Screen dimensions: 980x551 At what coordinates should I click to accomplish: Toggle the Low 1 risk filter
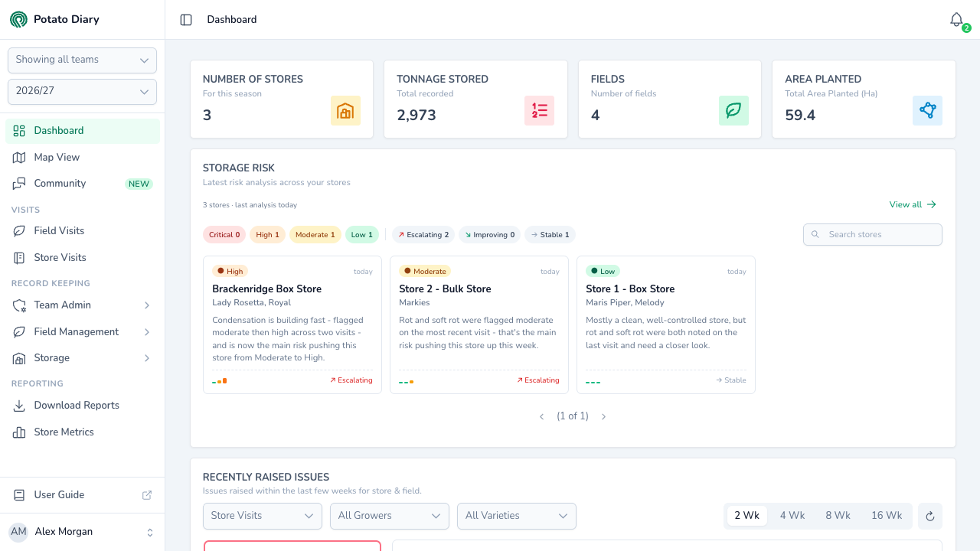[x=362, y=235]
